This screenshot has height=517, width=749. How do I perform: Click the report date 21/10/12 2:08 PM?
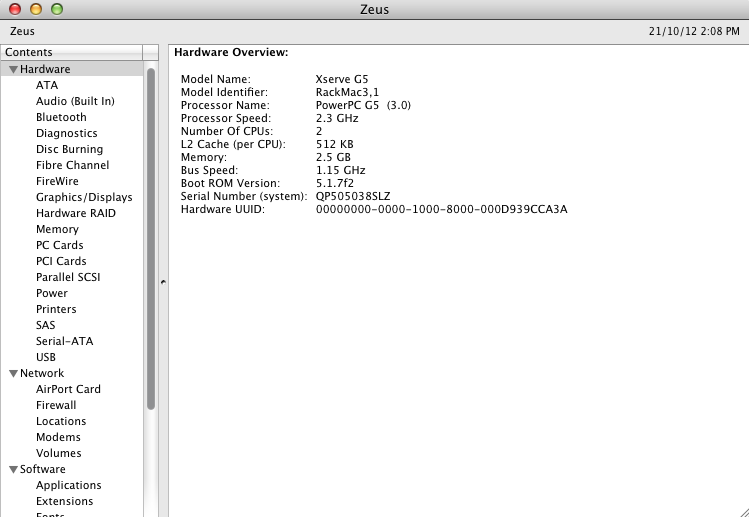(694, 32)
